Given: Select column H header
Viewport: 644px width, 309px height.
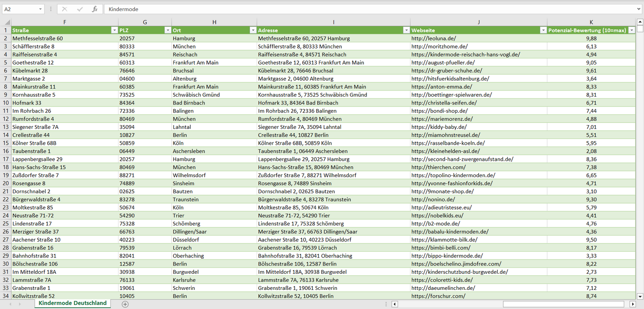Looking at the screenshot, I should [x=214, y=22].
